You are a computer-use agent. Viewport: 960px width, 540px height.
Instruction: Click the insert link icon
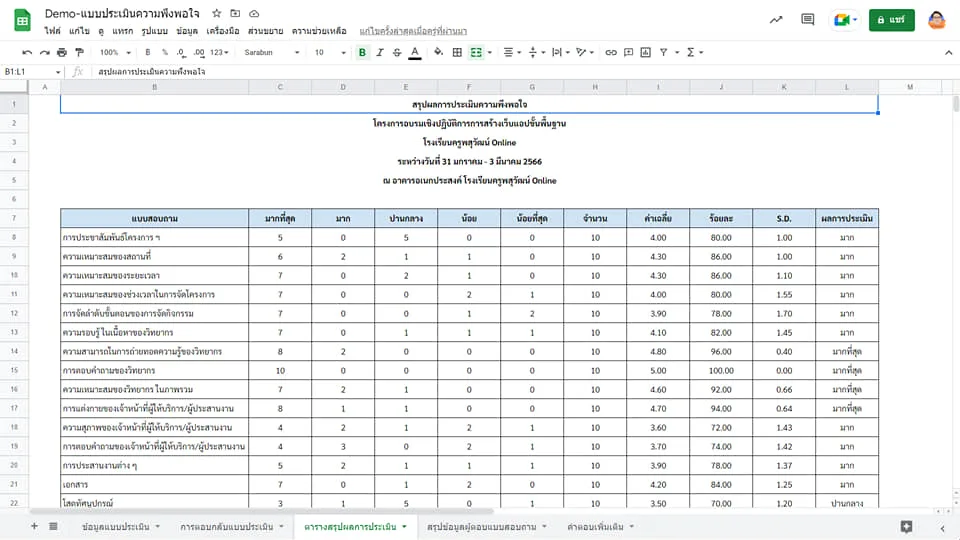click(610, 53)
